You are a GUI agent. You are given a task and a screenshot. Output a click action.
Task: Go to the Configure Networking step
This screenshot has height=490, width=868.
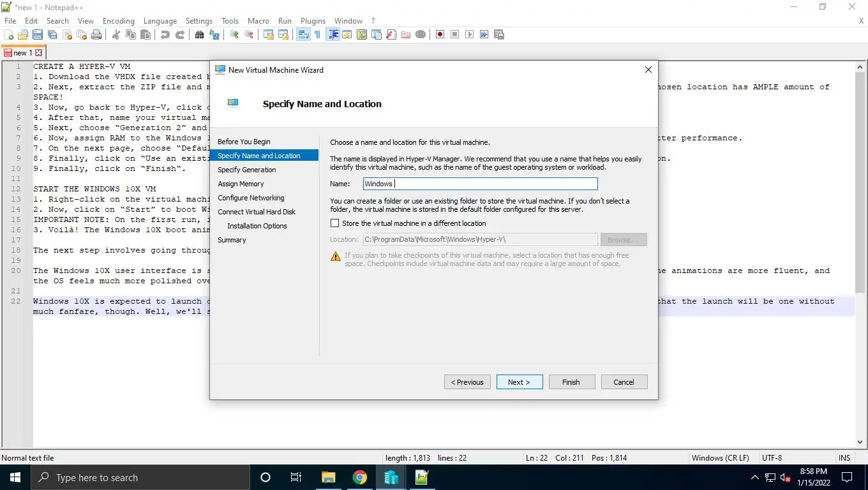[x=251, y=198]
